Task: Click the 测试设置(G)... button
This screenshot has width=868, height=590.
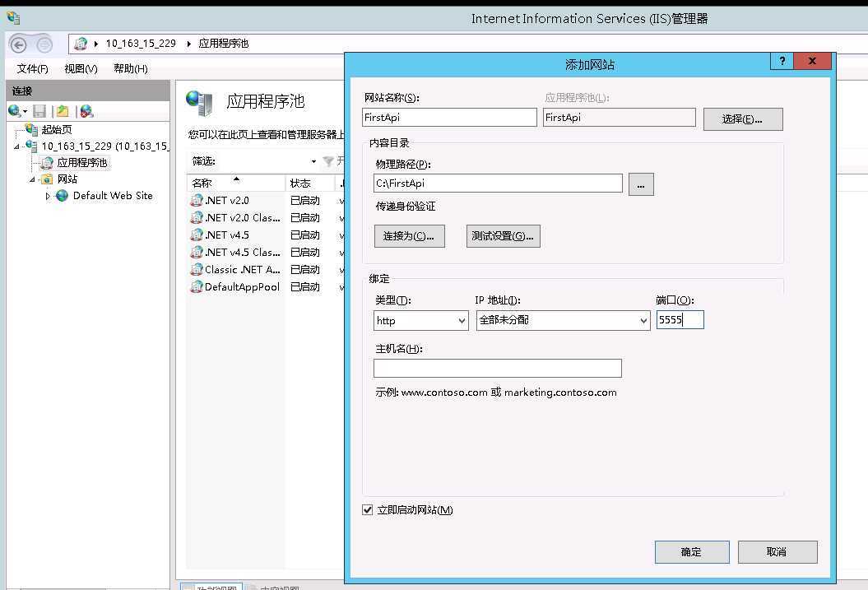Action: pos(503,236)
